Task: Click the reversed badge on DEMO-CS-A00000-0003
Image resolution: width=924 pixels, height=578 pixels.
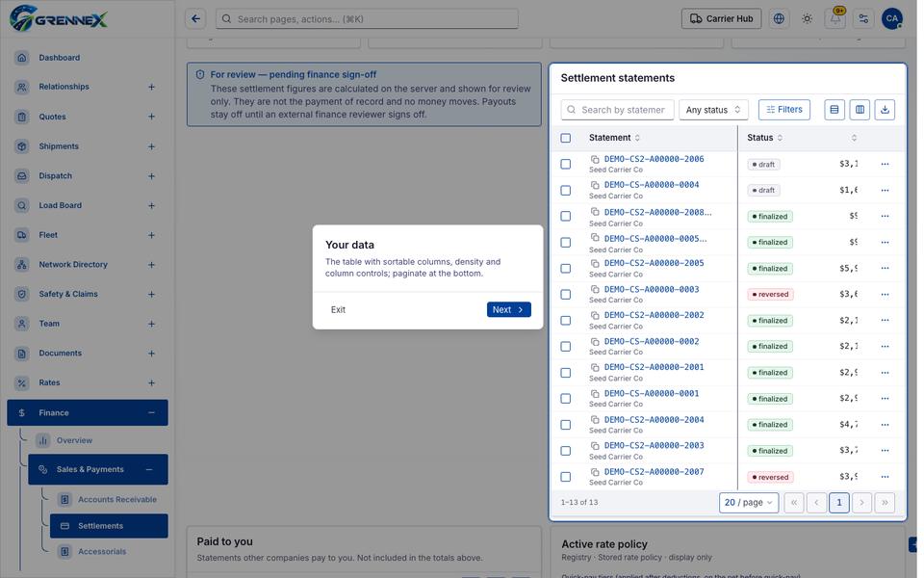Action: (770, 295)
